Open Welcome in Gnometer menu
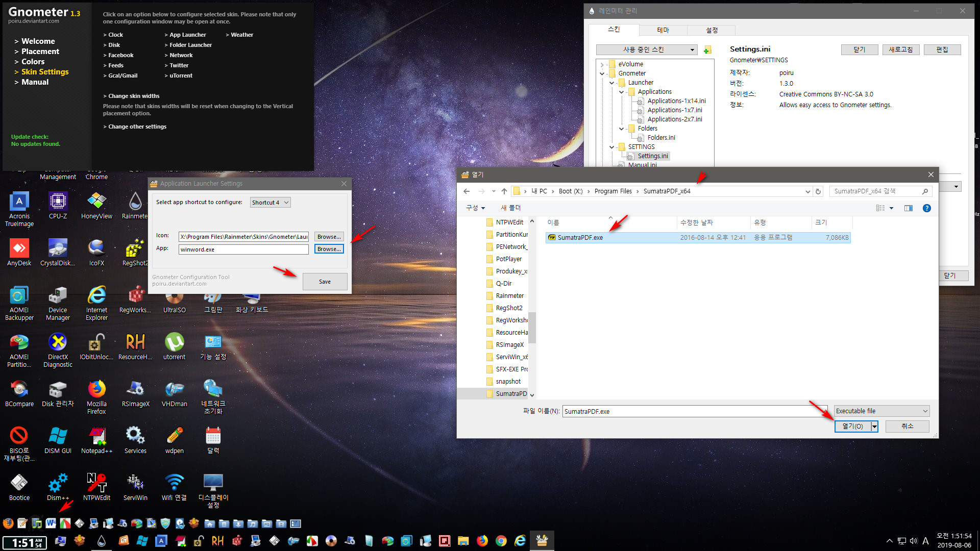This screenshot has height=551, width=980. point(38,41)
